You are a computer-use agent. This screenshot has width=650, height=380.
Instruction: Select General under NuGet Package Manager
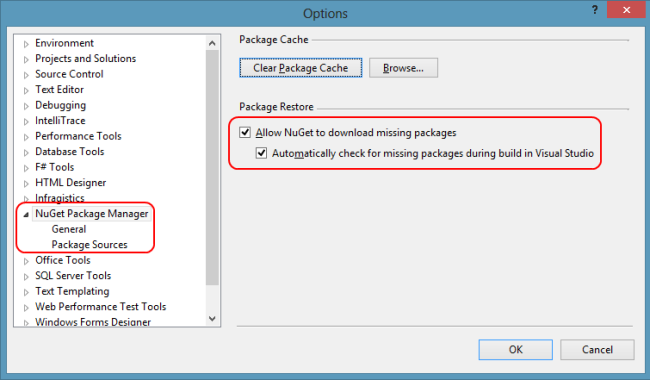click(x=69, y=229)
